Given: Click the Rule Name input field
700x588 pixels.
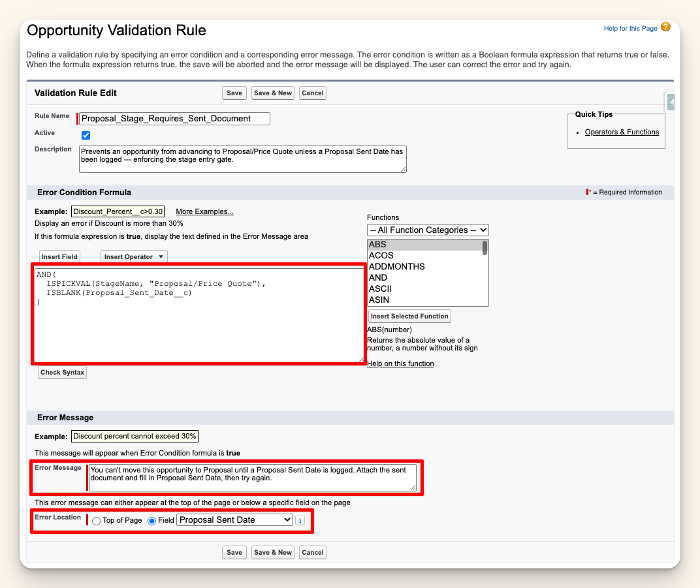Looking at the screenshot, I should [174, 119].
